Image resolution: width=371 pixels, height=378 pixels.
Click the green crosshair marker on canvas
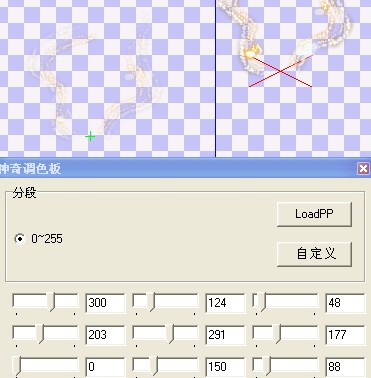(x=90, y=136)
